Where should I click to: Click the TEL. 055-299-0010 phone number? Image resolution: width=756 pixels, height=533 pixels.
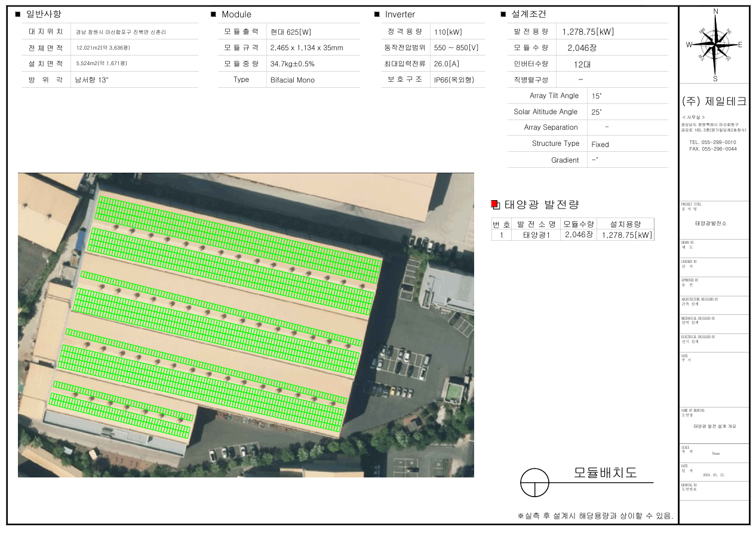pyautogui.click(x=712, y=142)
